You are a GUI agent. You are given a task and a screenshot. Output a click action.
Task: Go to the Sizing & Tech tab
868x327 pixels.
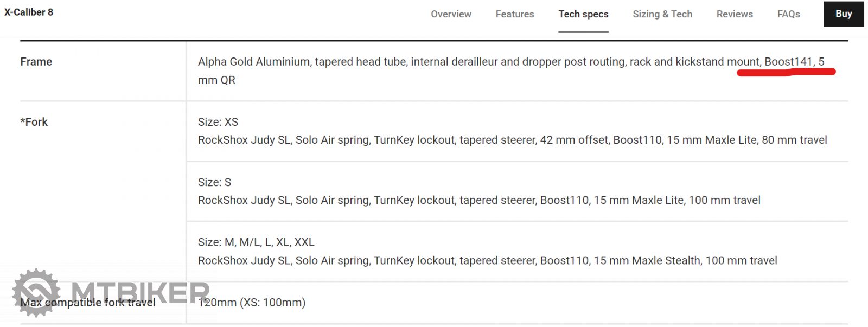tap(662, 14)
